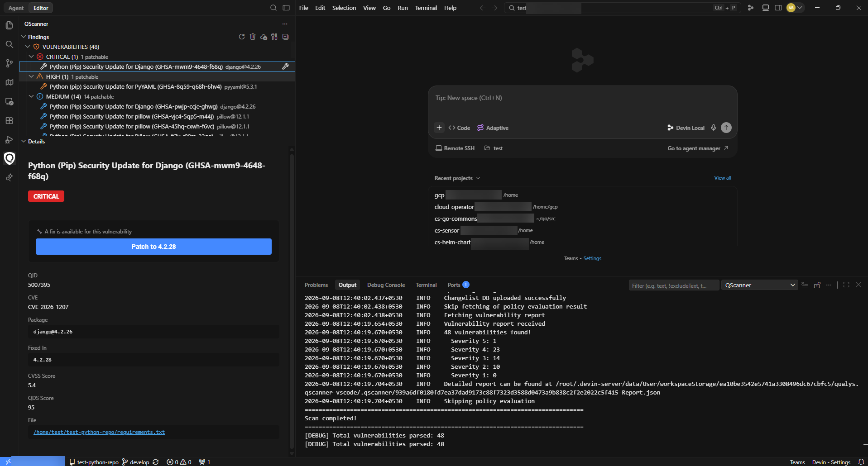Go back with the left navigation arrow
868x466 pixels.
[482, 8]
